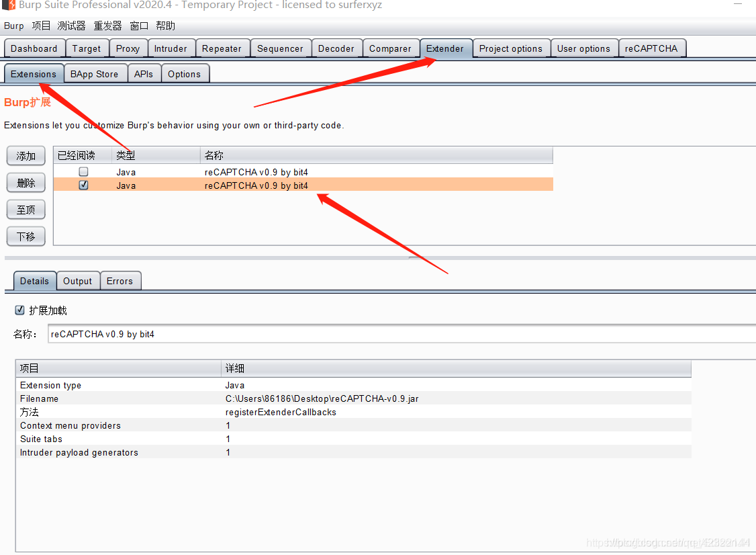
Task: Switch to the Repeater tab
Action: click(x=222, y=48)
